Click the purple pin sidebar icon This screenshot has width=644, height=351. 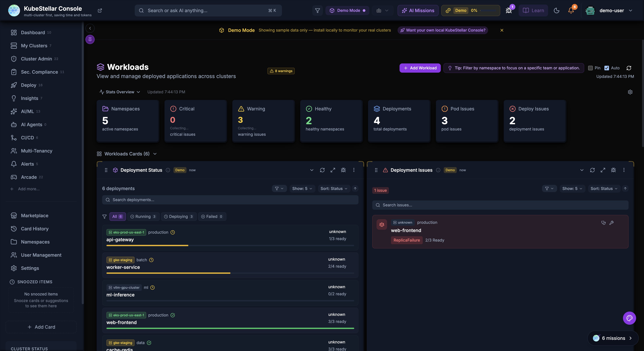coord(90,39)
